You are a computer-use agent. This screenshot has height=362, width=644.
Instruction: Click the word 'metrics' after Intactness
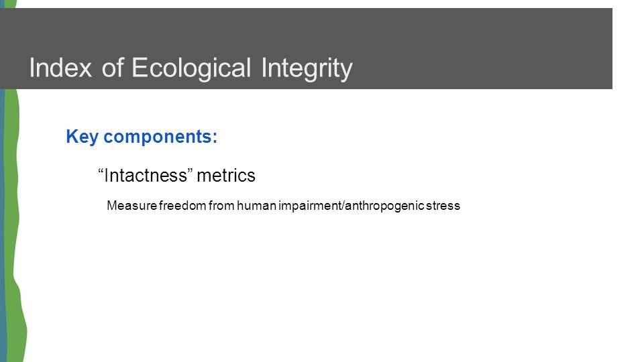tap(226, 175)
